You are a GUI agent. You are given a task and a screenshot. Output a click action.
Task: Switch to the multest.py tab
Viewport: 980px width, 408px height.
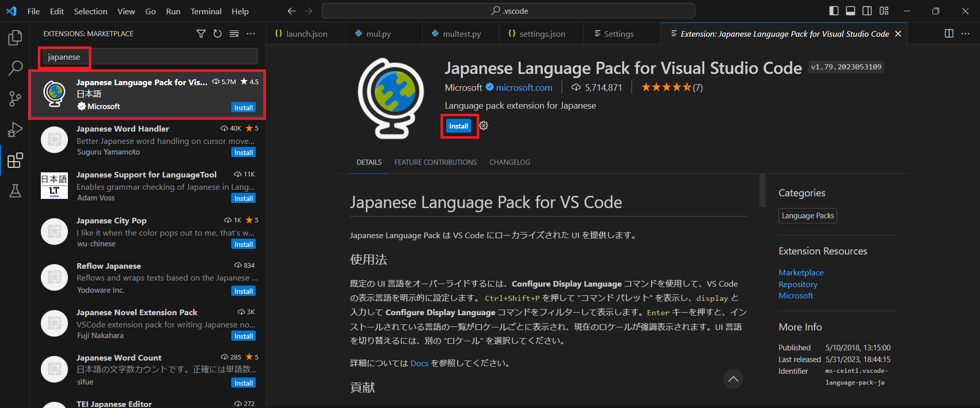pos(461,34)
